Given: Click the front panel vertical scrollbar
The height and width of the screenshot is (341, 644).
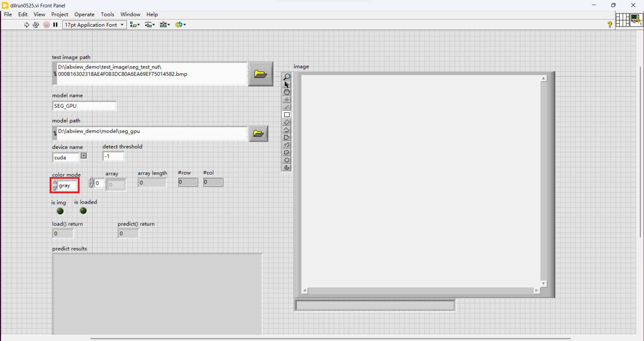Looking at the screenshot, I should point(640,152).
